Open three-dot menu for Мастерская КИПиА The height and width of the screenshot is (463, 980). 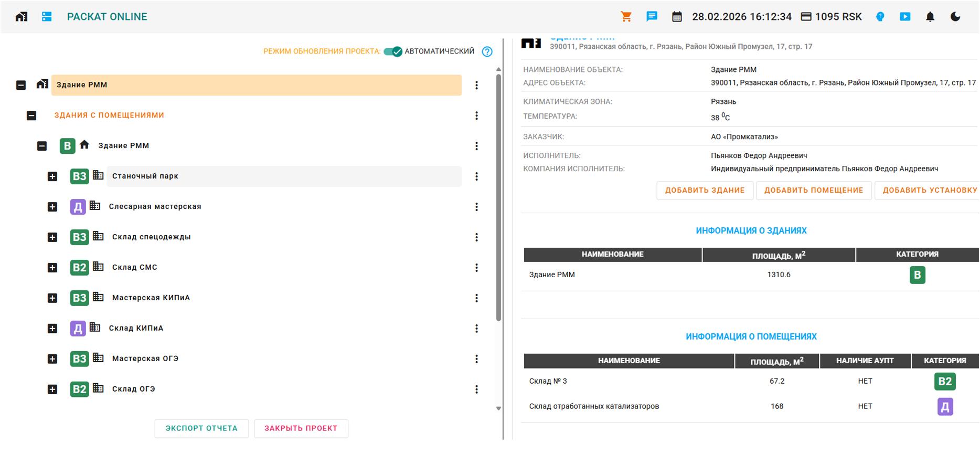[x=476, y=298]
